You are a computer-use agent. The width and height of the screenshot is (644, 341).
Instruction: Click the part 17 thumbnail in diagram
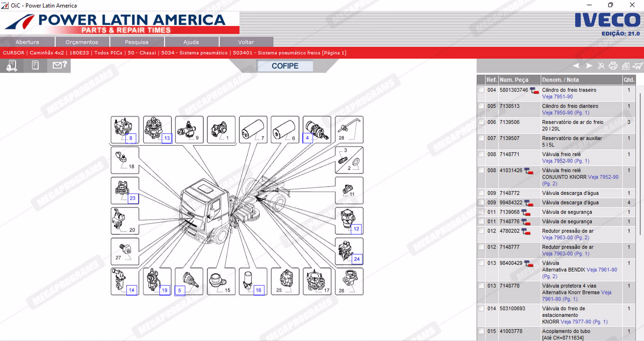click(x=317, y=282)
